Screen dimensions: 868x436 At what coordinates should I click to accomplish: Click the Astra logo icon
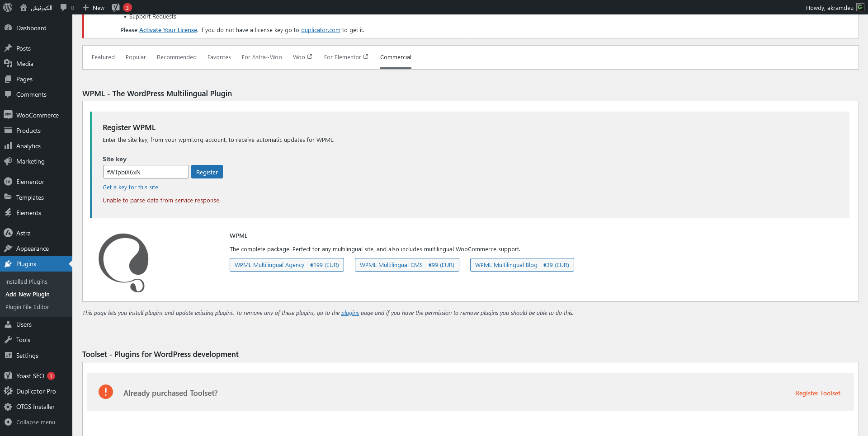coord(8,233)
